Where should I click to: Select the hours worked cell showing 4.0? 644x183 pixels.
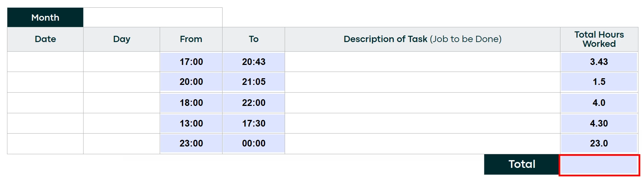click(x=599, y=103)
